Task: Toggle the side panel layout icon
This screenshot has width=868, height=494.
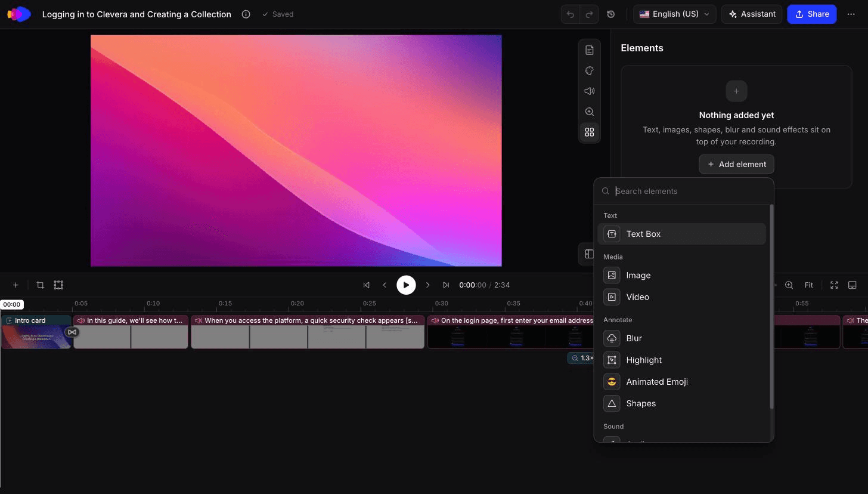Action: (x=588, y=254)
